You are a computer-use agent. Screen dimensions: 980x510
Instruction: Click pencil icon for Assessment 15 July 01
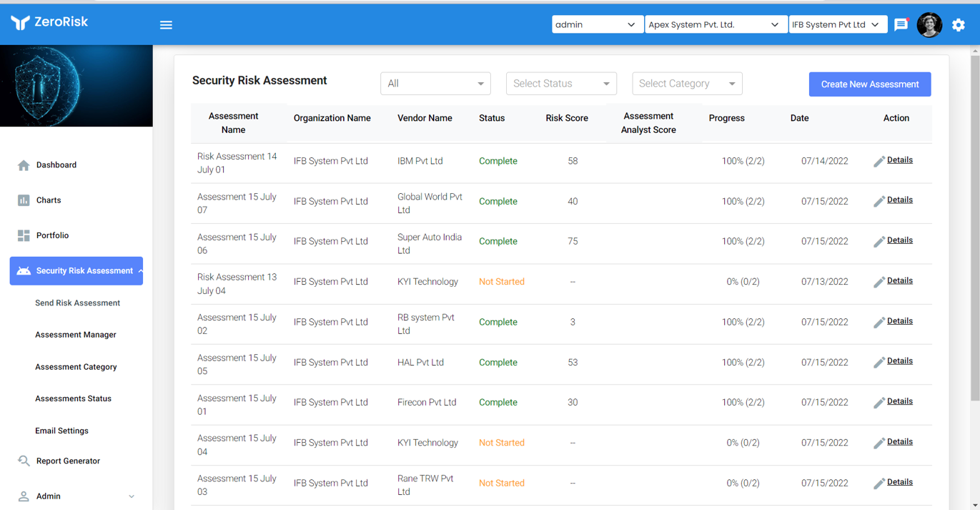pyautogui.click(x=879, y=403)
